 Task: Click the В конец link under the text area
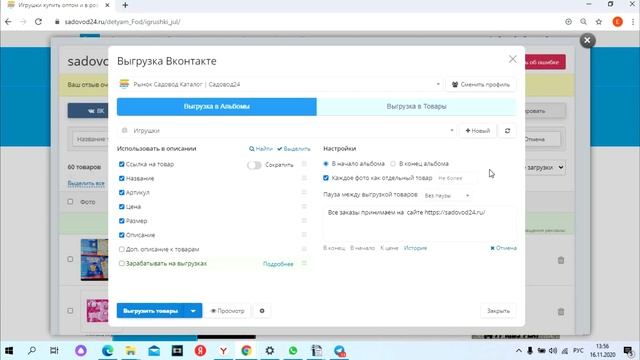pos(334,248)
